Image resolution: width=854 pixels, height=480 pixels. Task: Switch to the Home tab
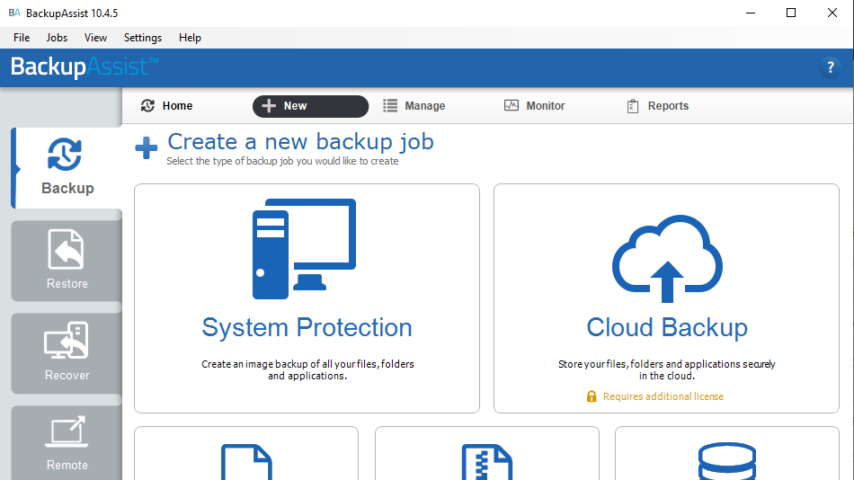tap(167, 106)
